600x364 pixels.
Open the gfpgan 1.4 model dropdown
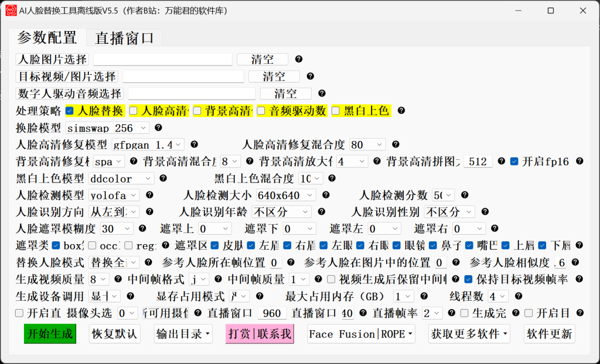[148, 144]
